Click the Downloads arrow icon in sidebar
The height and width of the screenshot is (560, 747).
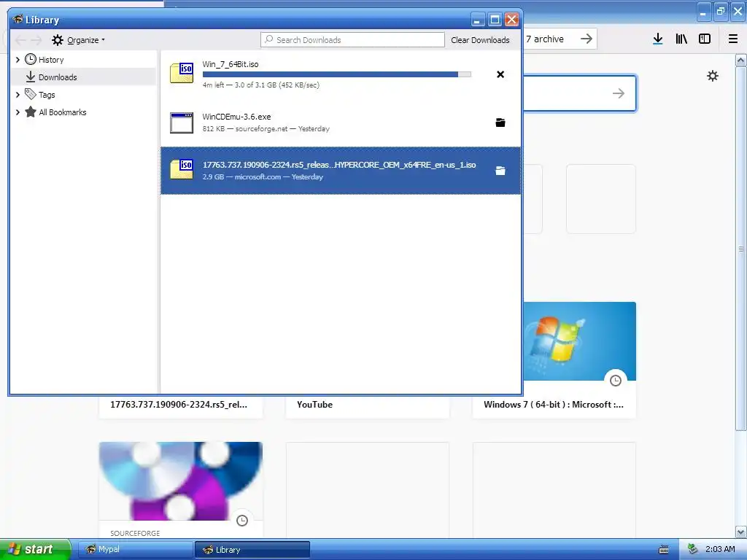pyautogui.click(x=31, y=77)
